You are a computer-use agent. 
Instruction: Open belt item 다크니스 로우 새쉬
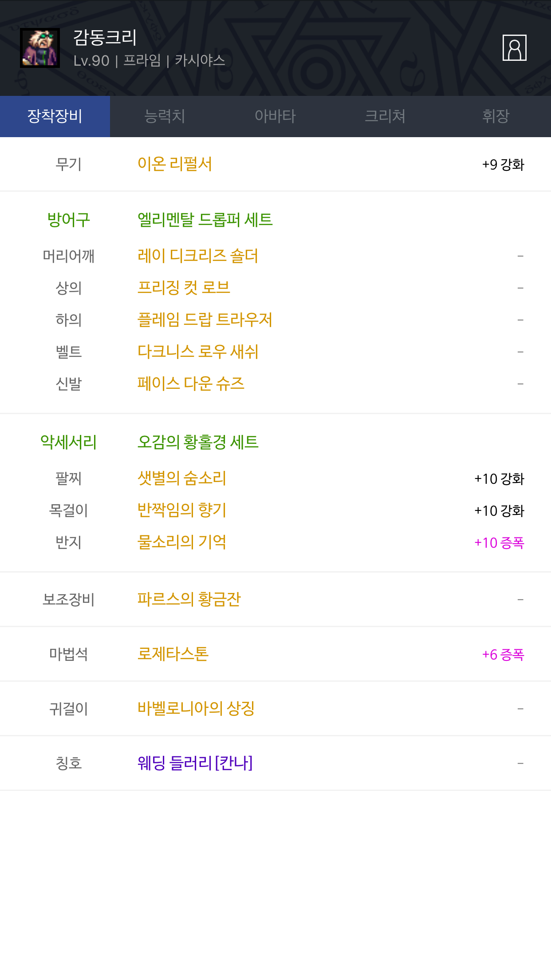[x=198, y=352]
